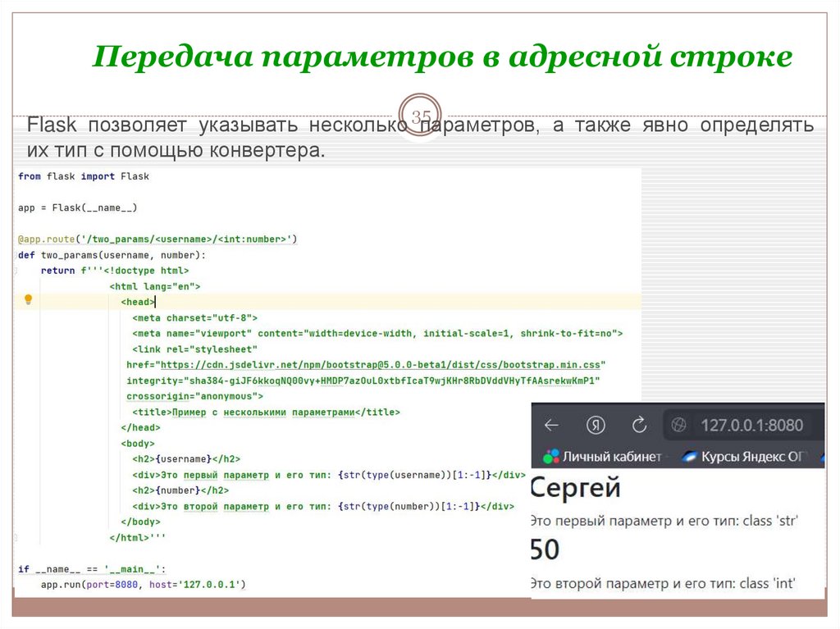This screenshot has width=840, height=629.
Task: Click the '<html lang="en">' code line
Action: pyautogui.click(x=155, y=287)
